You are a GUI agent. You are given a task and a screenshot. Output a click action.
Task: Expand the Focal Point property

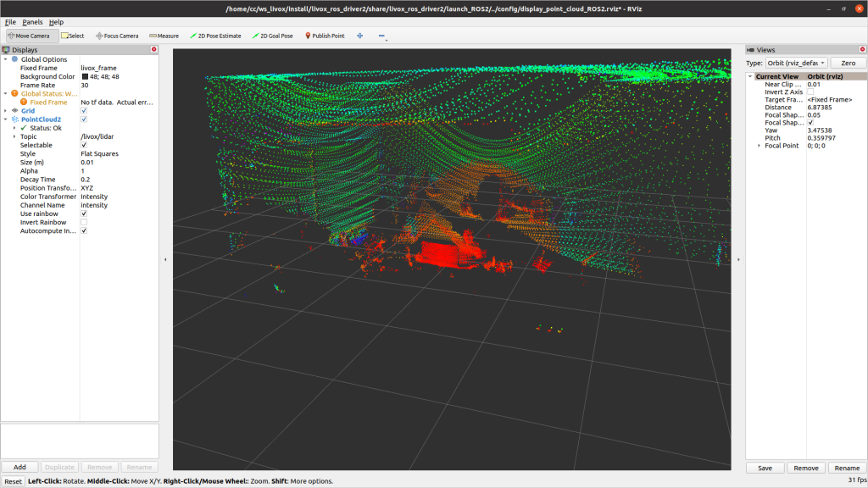click(759, 146)
